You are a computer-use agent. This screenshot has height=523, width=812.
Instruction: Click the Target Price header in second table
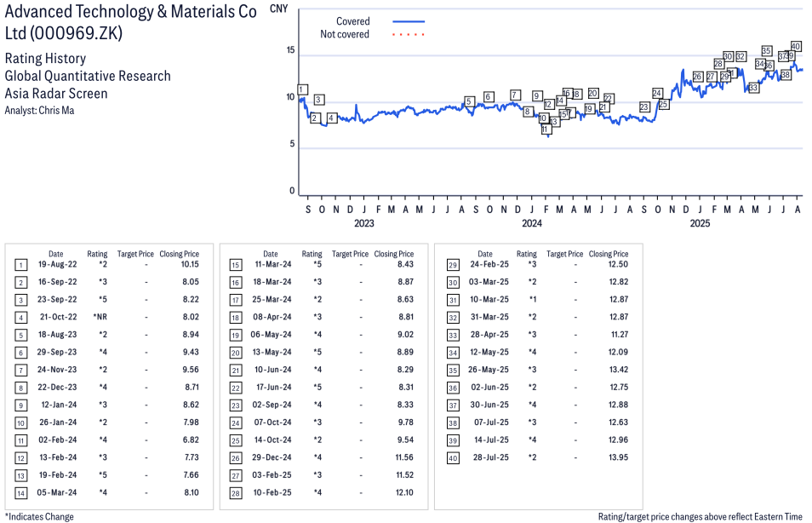(x=350, y=254)
